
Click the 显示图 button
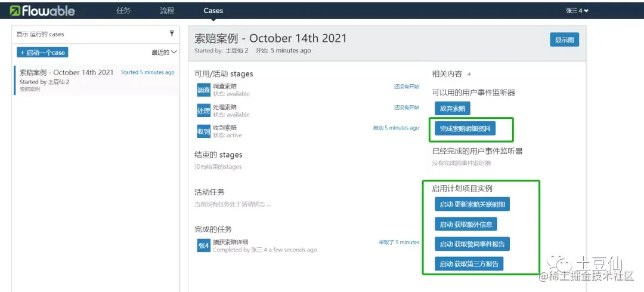click(x=564, y=40)
